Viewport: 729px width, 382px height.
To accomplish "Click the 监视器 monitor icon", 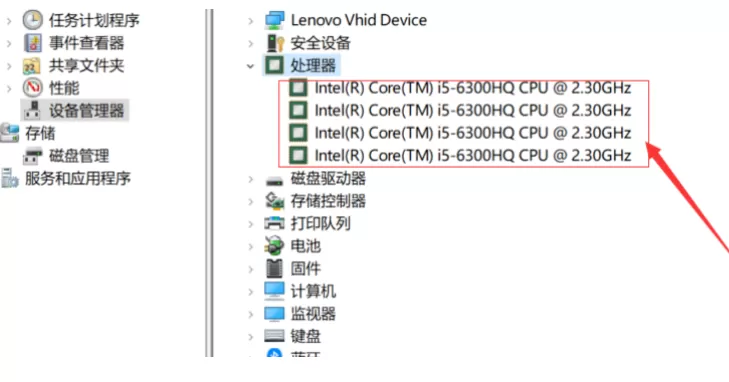I will tap(274, 314).
